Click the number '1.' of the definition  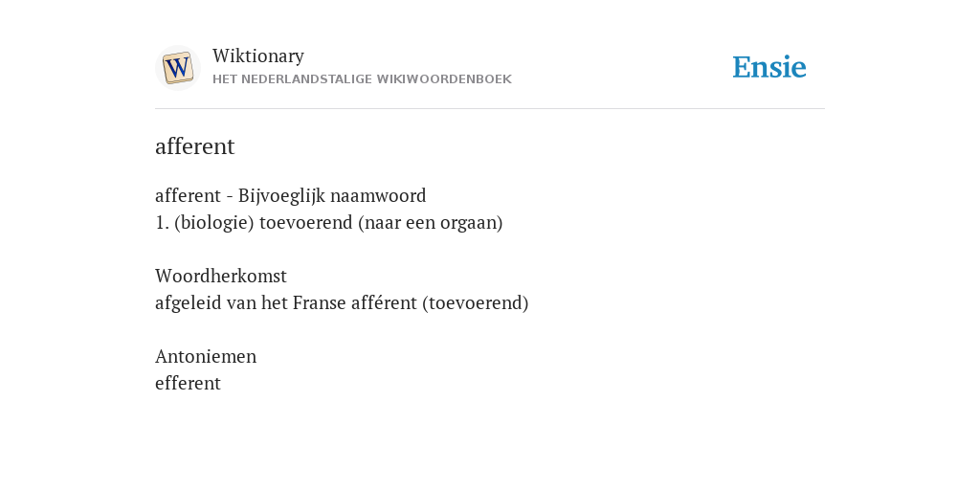point(162,222)
